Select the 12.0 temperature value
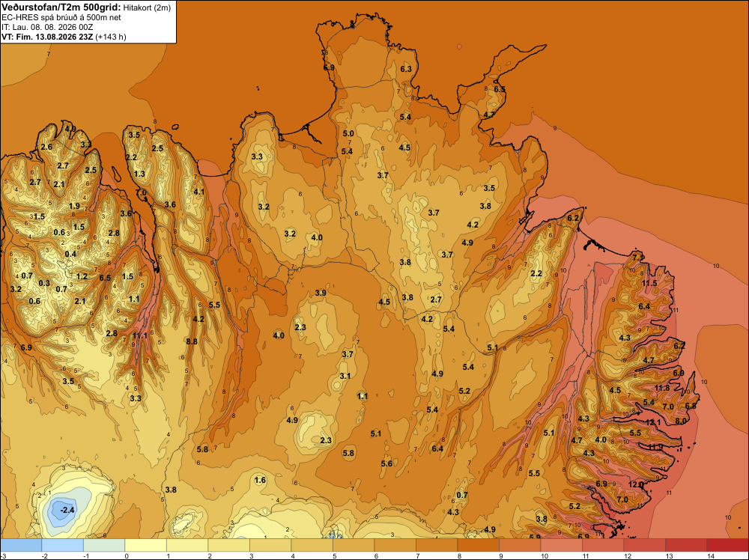The height and width of the screenshot is (560, 749). point(636,484)
